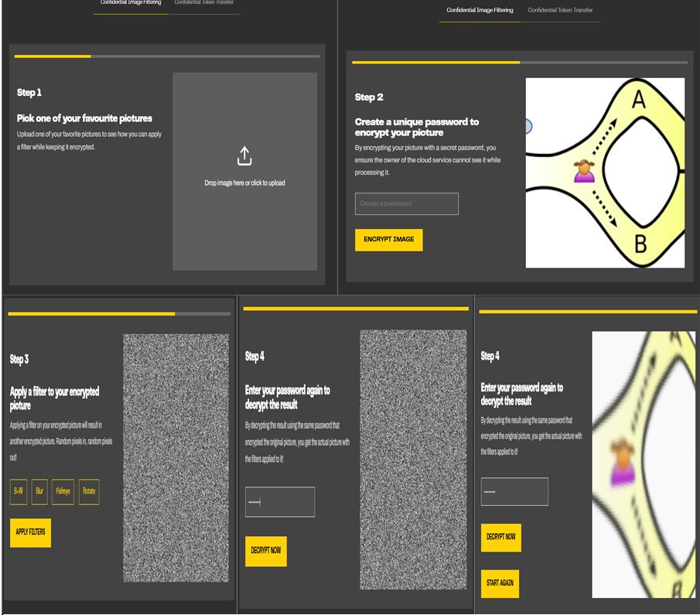
Task: Click DECRYPT NOW beside the noise image
Action: pos(266,552)
